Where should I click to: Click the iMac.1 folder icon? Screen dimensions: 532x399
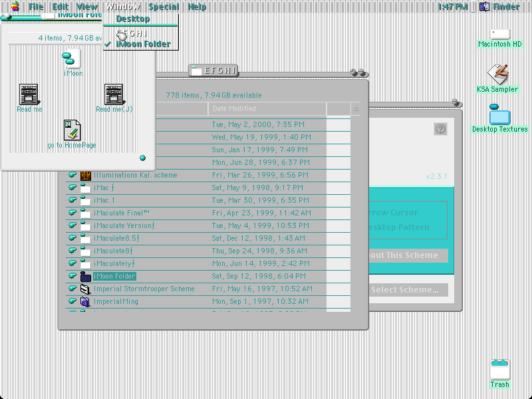coord(86,201)
